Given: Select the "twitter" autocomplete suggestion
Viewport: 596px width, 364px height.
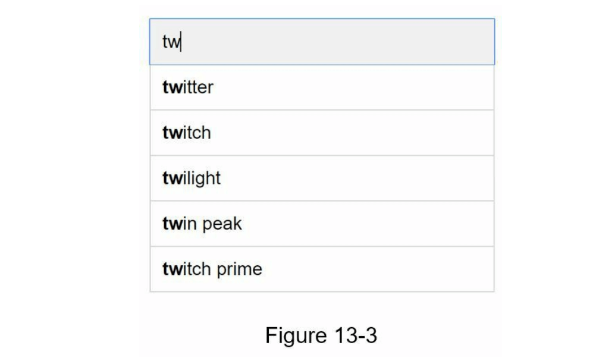Looking at the screenshot, I should 188,87.
